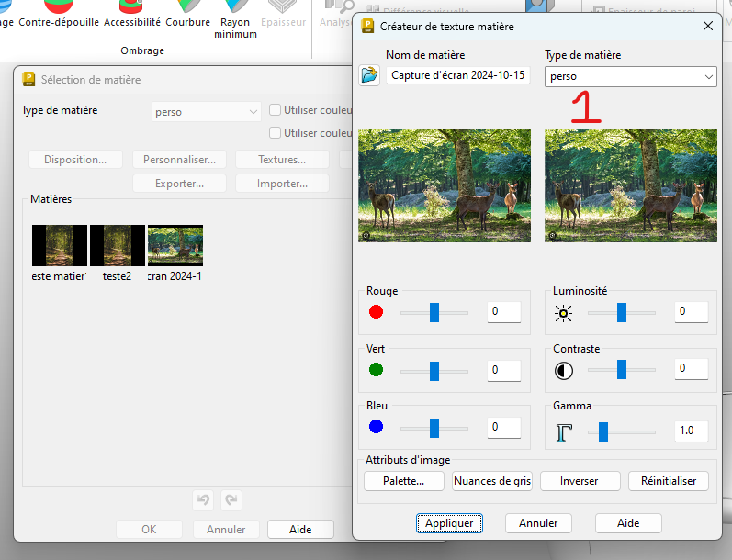732x560 pixels.
Task: Click the Gamma curve icon
Action: click(563, 431)
